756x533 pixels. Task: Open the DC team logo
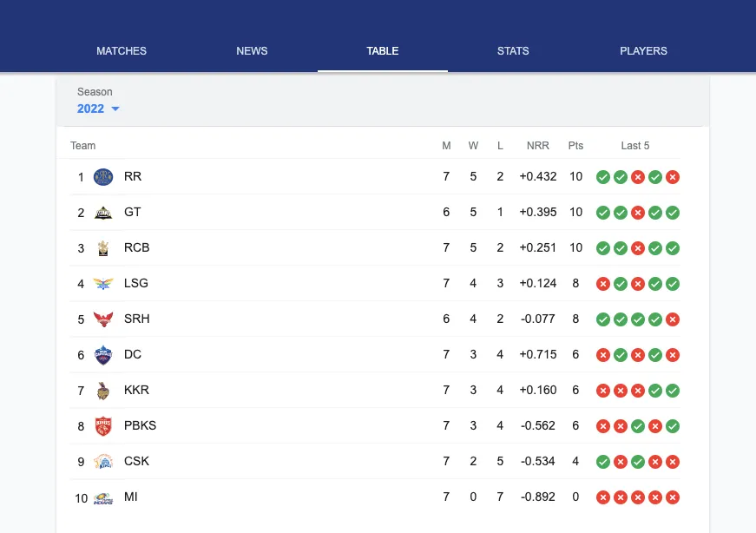pyautogui.click(x=103, y=355)
